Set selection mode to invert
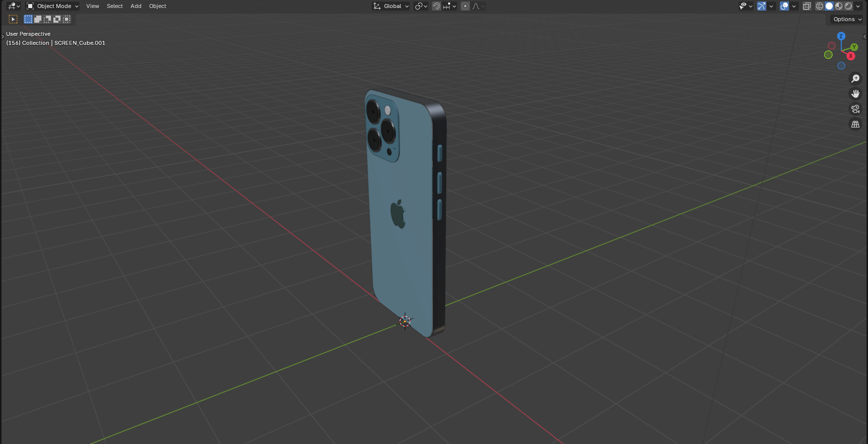Screen dimensions: 868x444 pos(57,19)
